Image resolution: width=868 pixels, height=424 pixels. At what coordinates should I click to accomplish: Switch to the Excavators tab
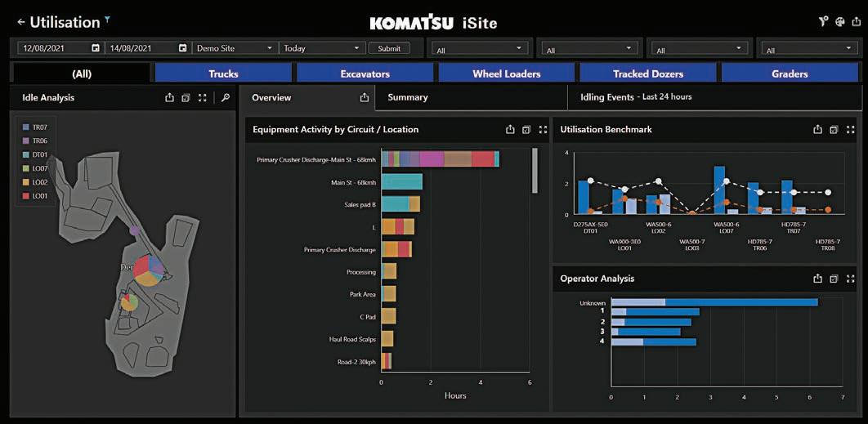(x=365, y=73)
